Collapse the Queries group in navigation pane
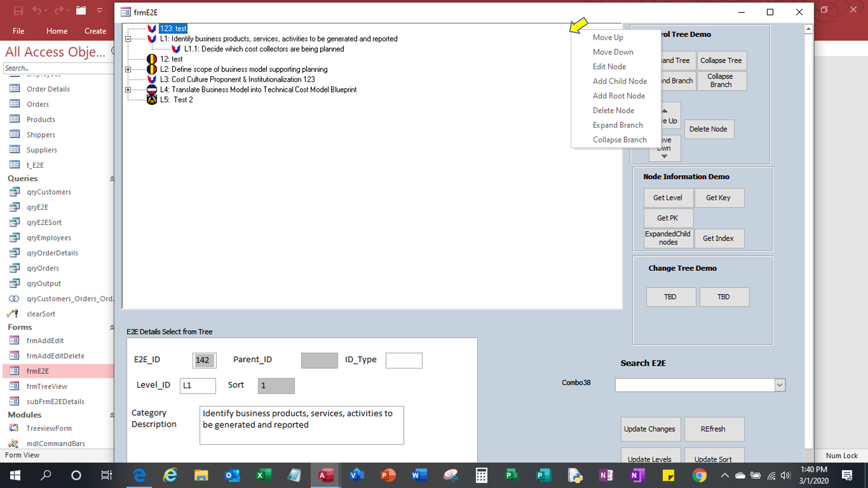Viewport: 868px width, 488px height. (112, 179)
